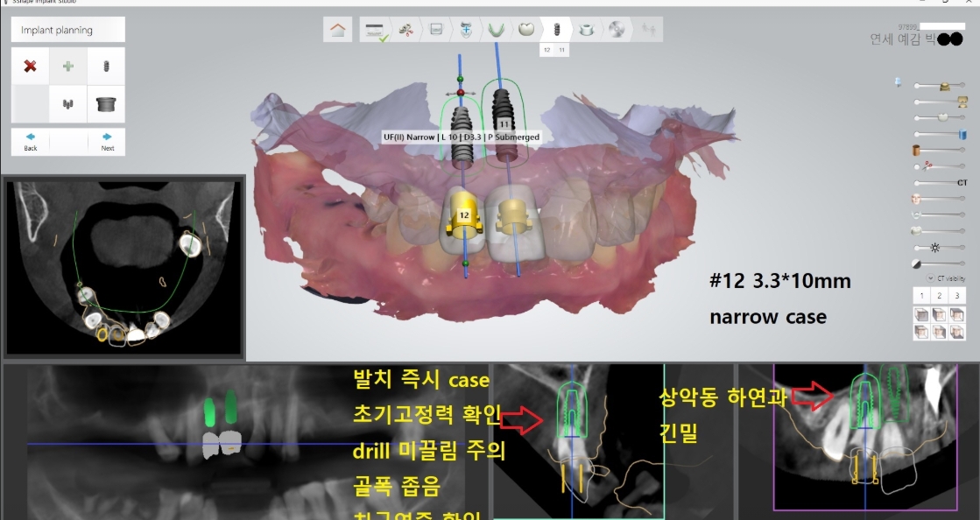The image size is (980, 520).
Task: Open the scan alignment step with blue cross
Action: click(466, 30)
